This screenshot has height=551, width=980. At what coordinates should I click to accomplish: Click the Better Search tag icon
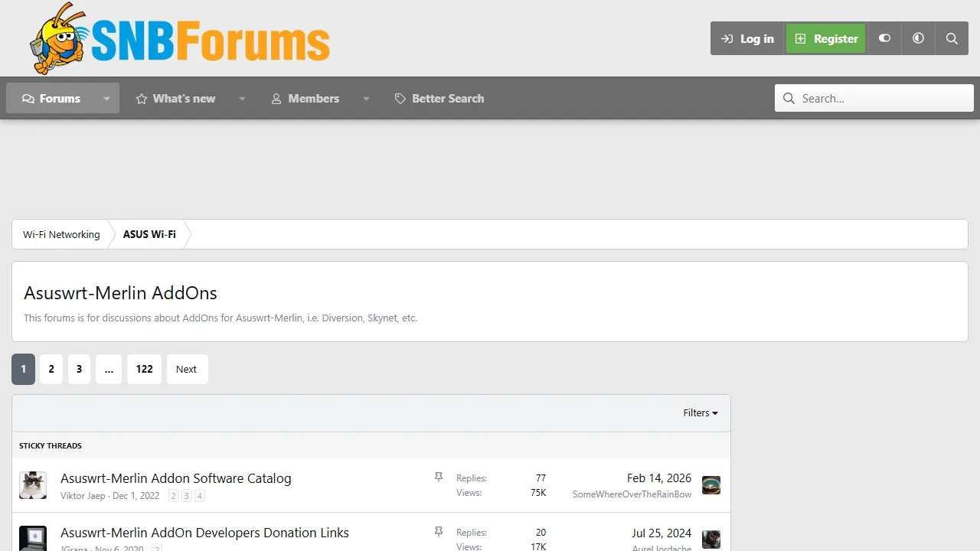(400, 98)
